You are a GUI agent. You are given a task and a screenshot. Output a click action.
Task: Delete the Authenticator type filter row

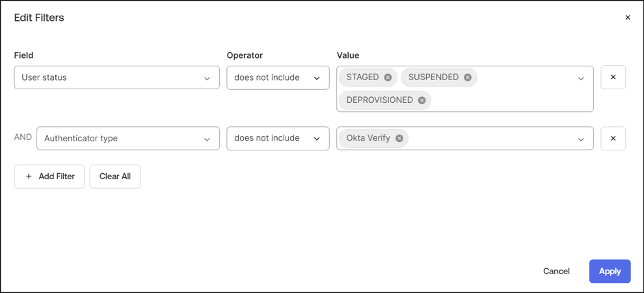click(x=613, y=138)
